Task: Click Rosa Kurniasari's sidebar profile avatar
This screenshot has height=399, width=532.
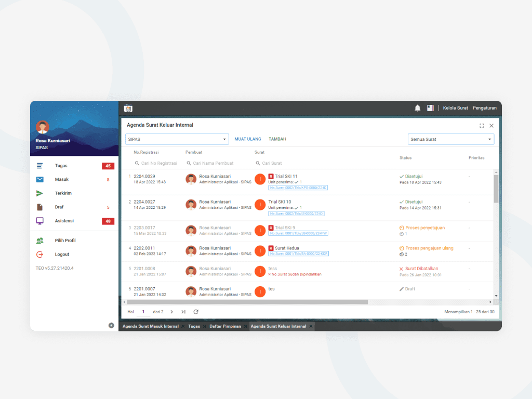Action: tap(43, 127)
